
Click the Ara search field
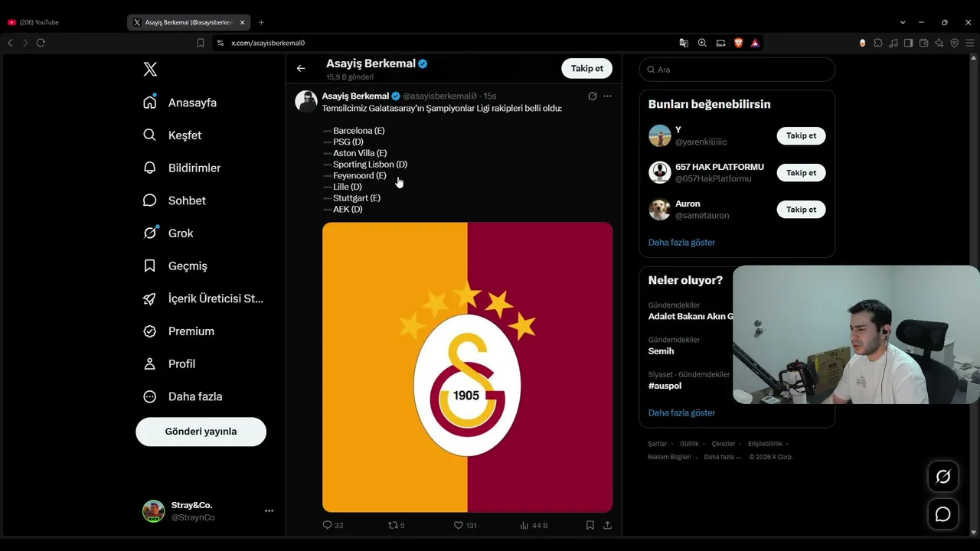[737, 70]
